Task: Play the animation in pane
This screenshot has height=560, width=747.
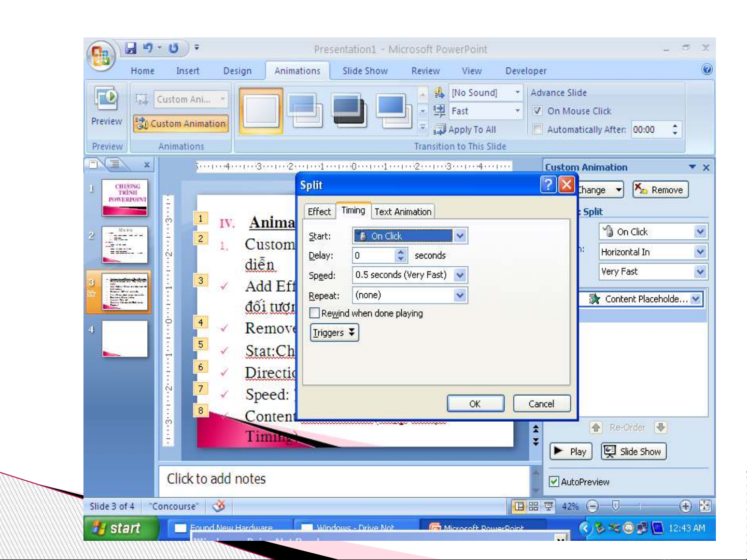Action: tap(571, 451)
